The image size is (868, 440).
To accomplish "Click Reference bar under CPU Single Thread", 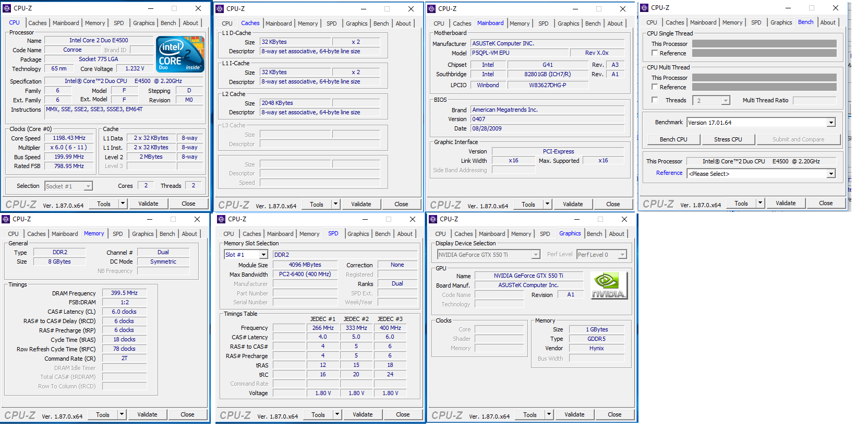I will pos(764,53).
